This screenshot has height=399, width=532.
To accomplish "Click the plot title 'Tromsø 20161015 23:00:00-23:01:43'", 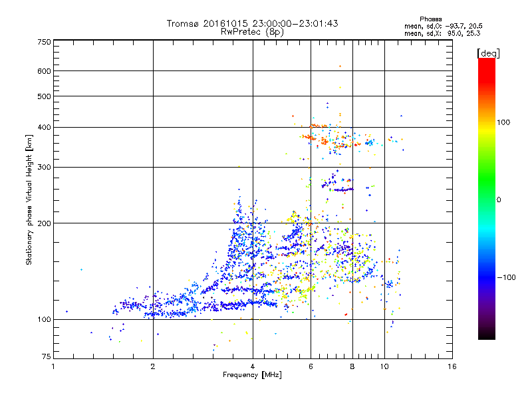I will [252, 23].
